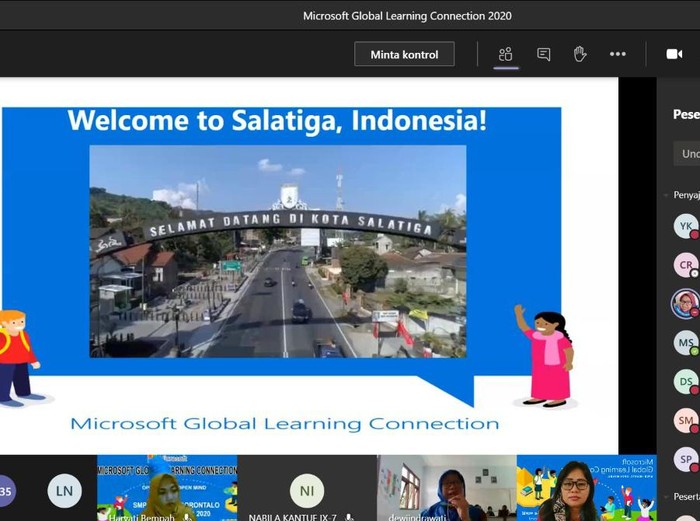This screenshot has width=700, height=521.
Task: Open dewiindrawati's video tile
Action: click(x=447, y=488)
